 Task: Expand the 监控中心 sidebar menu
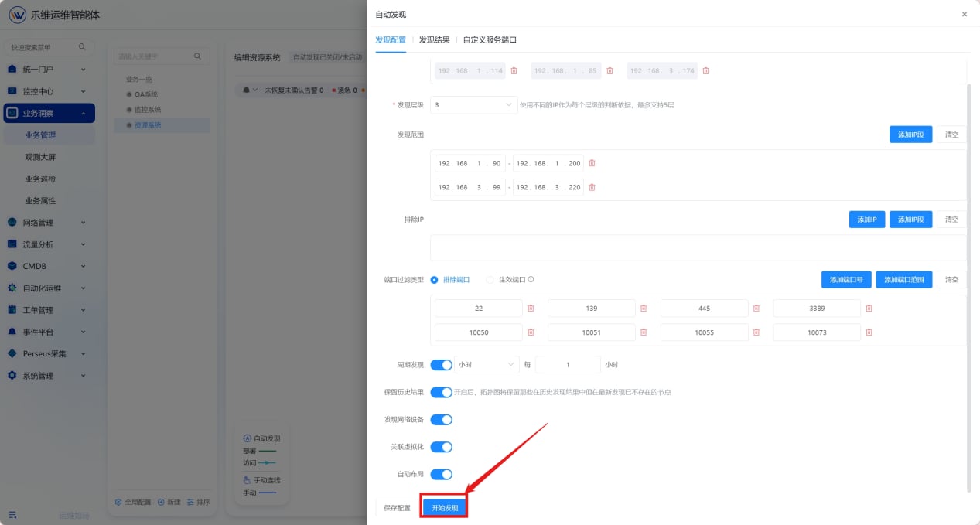coord(49,91)
